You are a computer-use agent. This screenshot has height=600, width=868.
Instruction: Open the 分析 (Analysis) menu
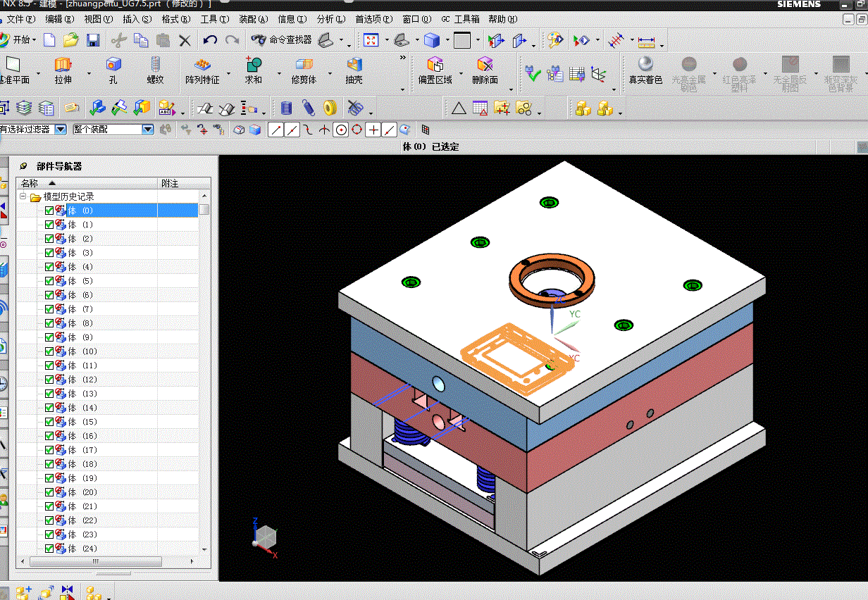[330, 20]
